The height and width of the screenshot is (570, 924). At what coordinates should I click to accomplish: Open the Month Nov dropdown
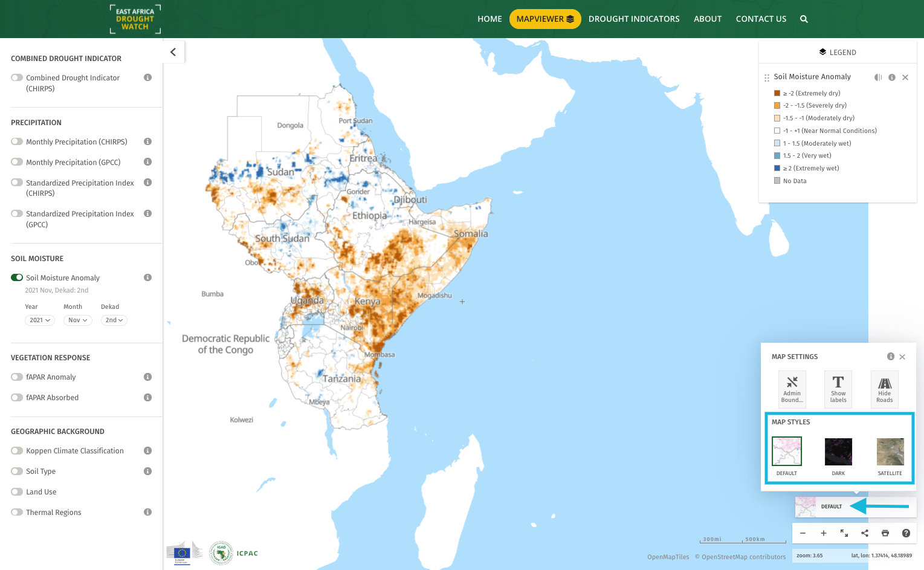pyautogui.click(x=78, y=320)
